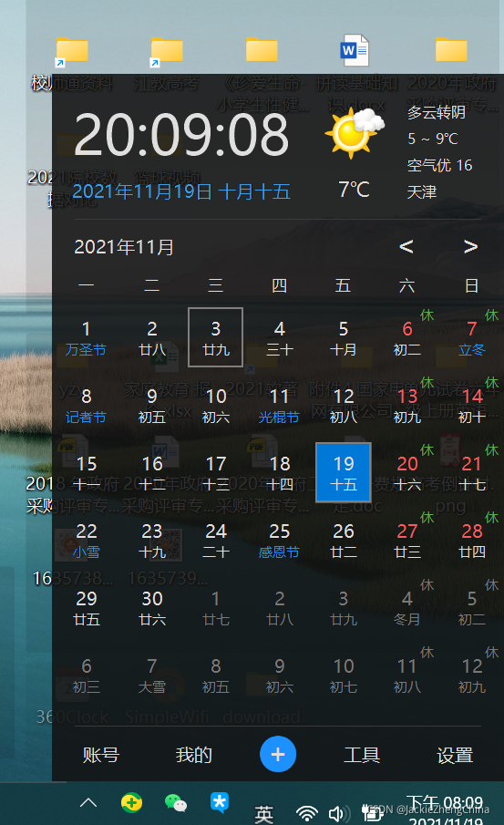Select Saturday November 13 初九

[x=407, y=405]
